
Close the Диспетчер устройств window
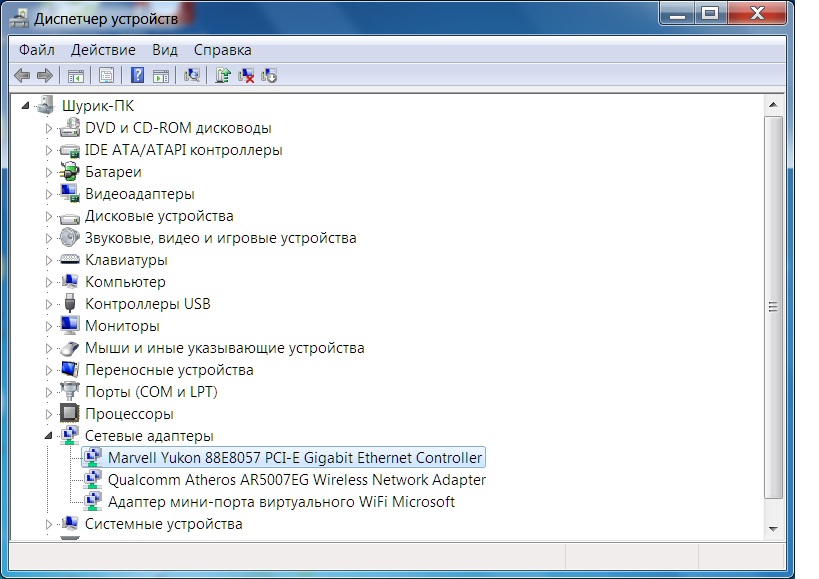coord(757,13)
